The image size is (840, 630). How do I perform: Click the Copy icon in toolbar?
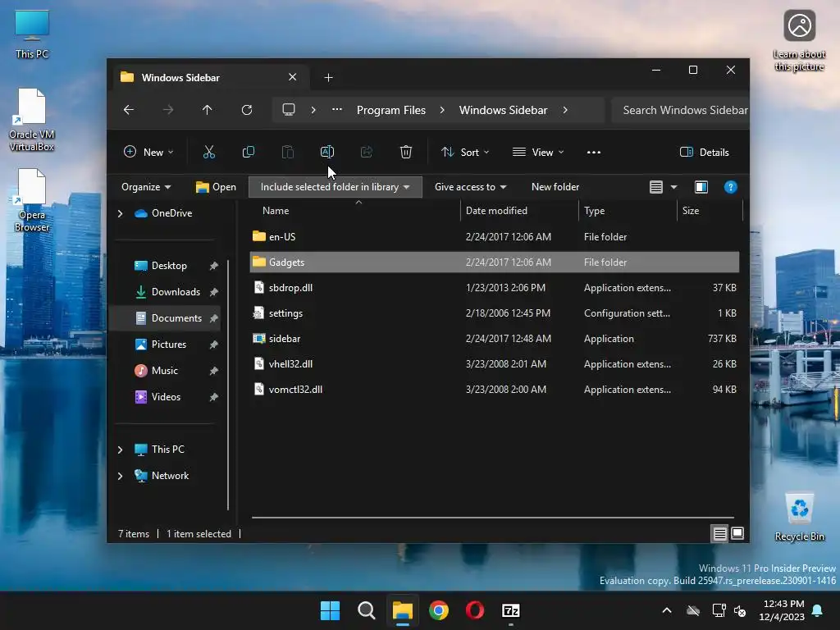(248, 152)
